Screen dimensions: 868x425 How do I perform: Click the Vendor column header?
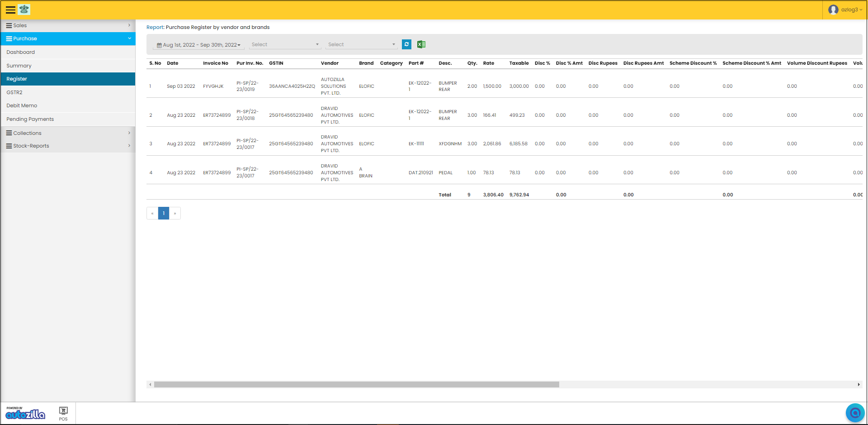330,63
